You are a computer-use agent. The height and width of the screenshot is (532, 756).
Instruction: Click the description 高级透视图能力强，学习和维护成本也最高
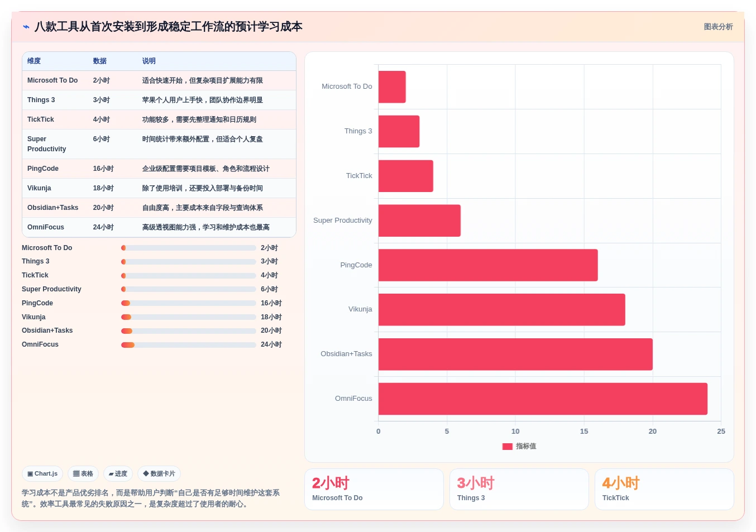pyautogui.click(x=206, y=227)
